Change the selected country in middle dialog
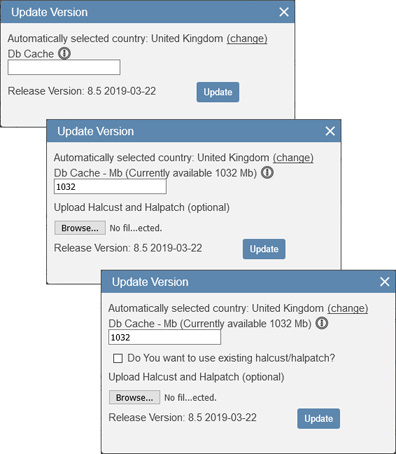The height and width of the screenshot is (454, 396). pos(293,158)
